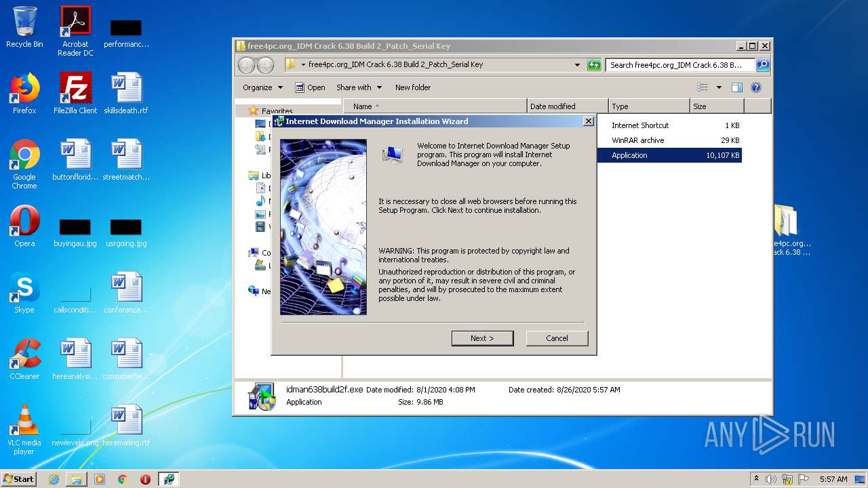
Task: Click Explorer help question-mark icon
Action: 756,87
